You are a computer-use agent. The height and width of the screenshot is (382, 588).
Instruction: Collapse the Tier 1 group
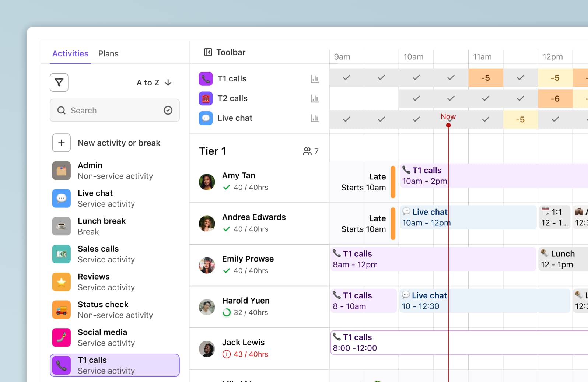click(x=213, y=151)
